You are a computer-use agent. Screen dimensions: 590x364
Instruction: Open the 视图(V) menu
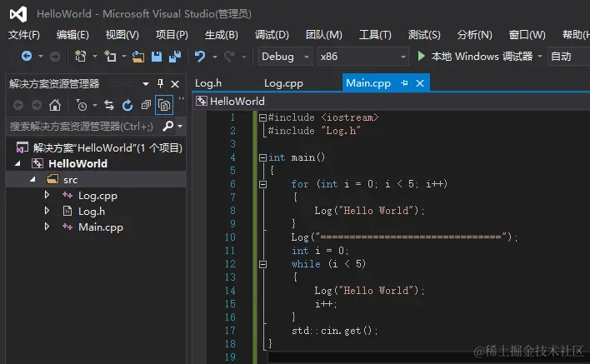(122, 35)
